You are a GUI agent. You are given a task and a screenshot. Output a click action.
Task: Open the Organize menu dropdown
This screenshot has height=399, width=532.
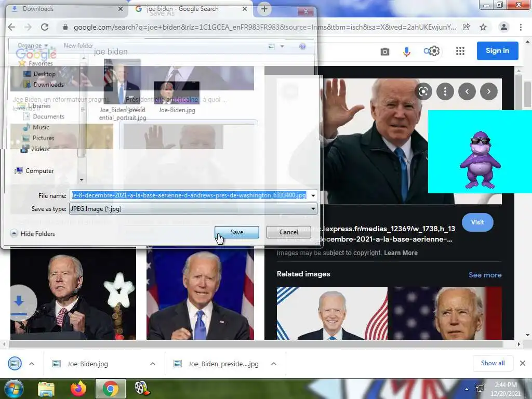coord(33,46)
